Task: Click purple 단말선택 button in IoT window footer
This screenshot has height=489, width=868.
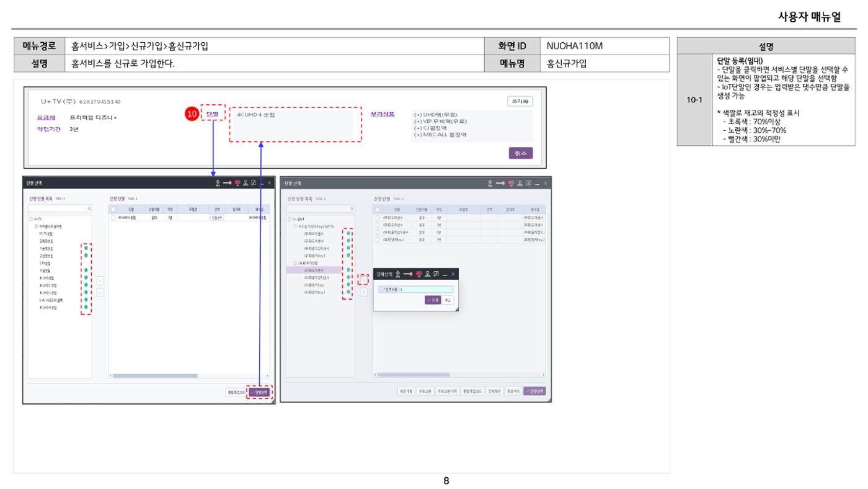Action: tap(535, 391)
